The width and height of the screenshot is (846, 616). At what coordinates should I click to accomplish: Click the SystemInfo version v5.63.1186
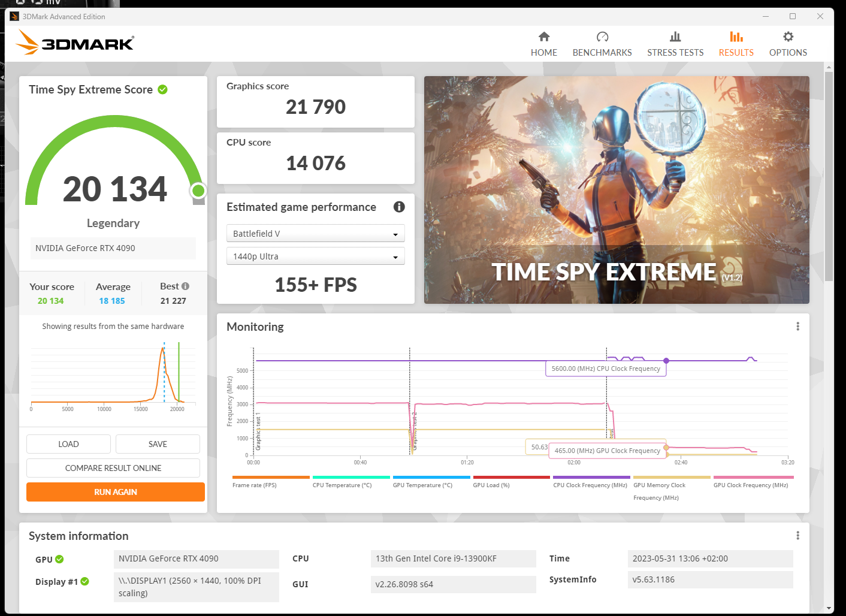pos(711,579)
